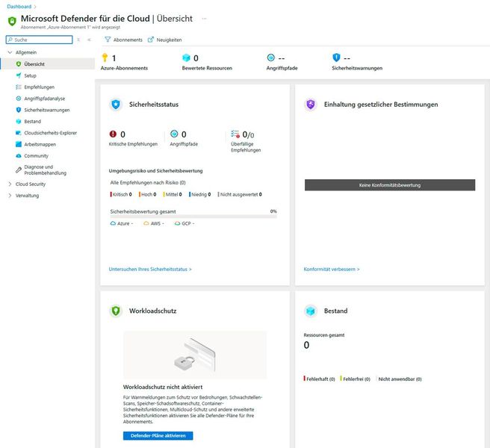Click the Dashboard breadcrumb link
The image size is (490, 448).
click(x=19, y=6)
